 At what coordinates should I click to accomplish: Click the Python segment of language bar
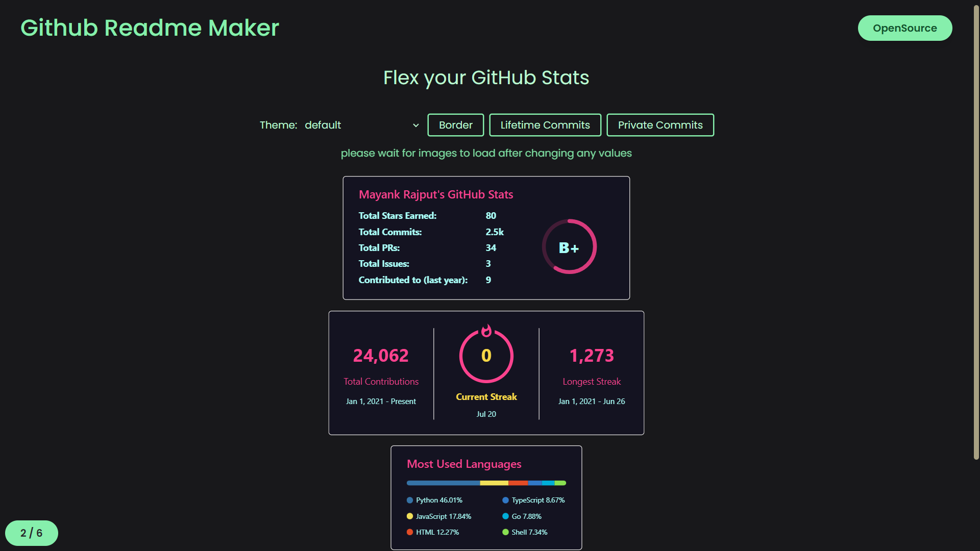[443, 483]
